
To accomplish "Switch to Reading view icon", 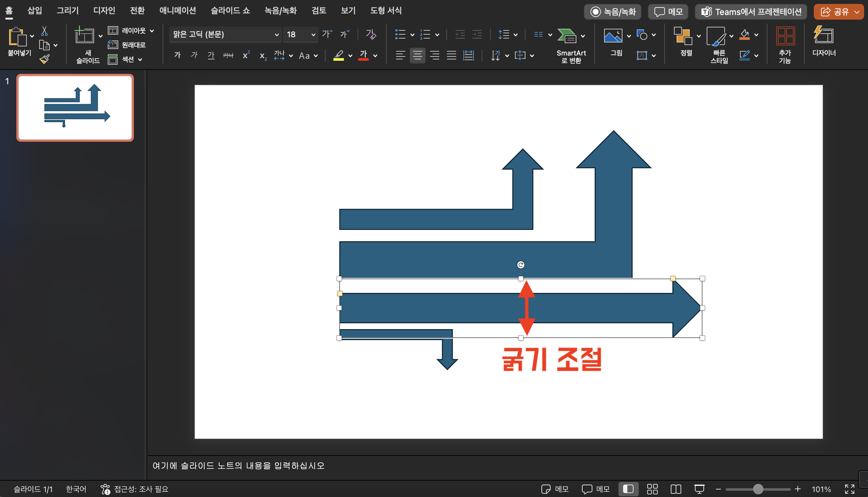I will point(676,489).
